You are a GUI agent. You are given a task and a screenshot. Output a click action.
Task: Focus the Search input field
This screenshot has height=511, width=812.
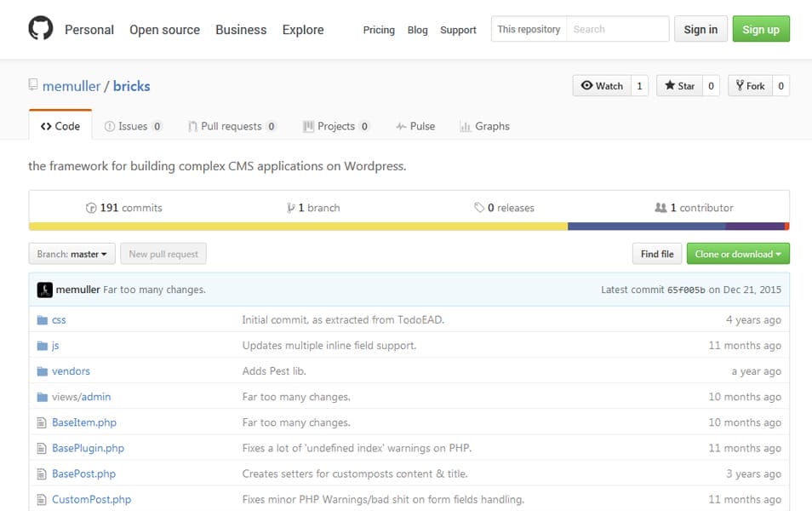click(x=617, y=29)
